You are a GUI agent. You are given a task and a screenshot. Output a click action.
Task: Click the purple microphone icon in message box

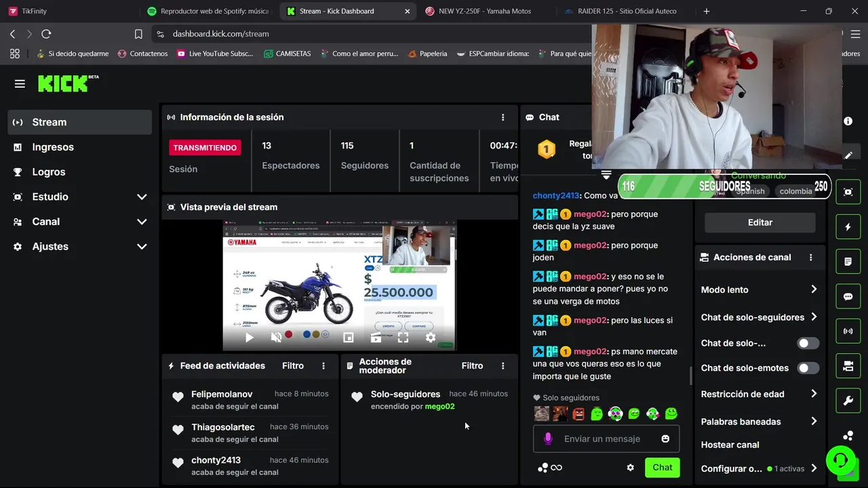tap(548, 439)
